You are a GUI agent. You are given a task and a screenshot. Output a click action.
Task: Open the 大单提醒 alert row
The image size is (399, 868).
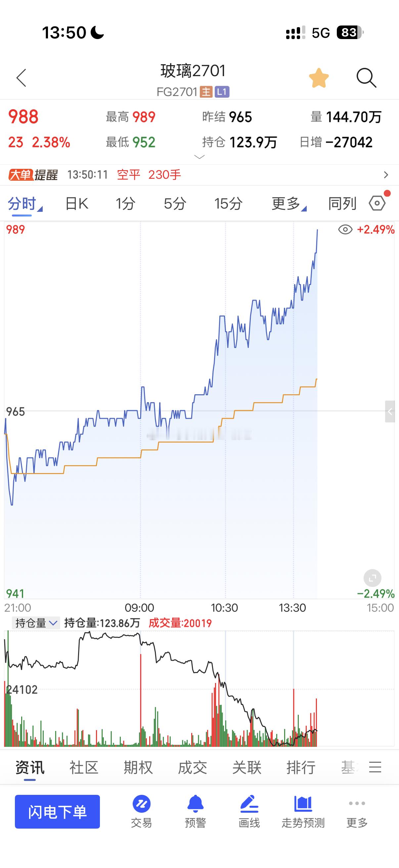199,175
